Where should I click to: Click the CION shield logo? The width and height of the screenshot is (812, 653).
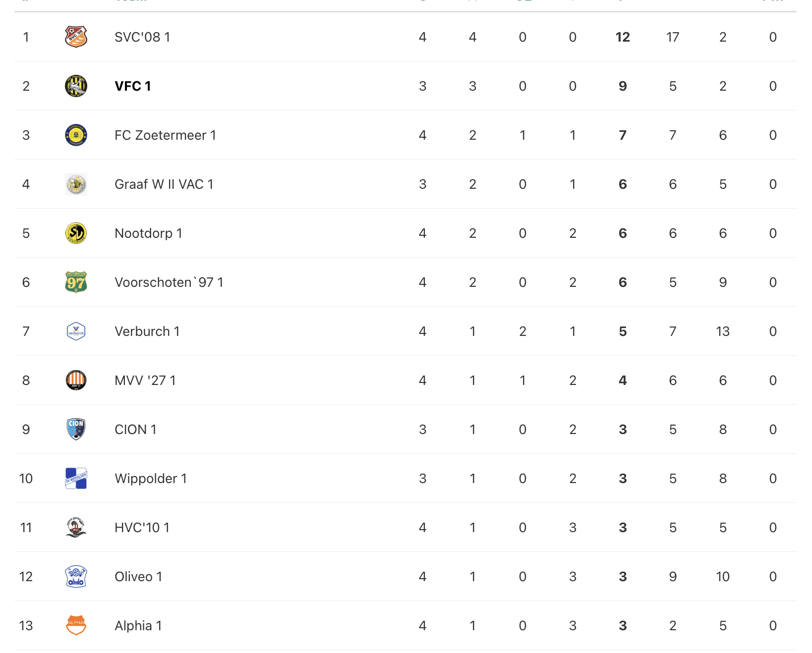tap(76, 429)
